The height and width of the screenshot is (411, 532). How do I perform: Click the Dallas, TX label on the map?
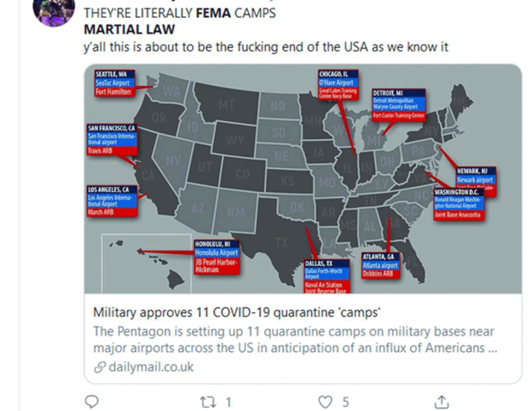pos(319,263)
